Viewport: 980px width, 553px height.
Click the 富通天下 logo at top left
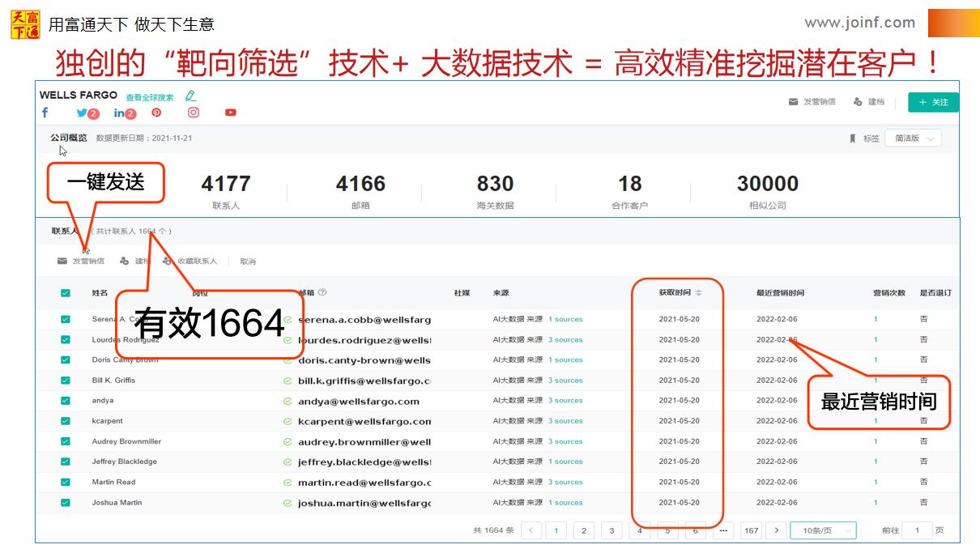[x=25, y=24]
